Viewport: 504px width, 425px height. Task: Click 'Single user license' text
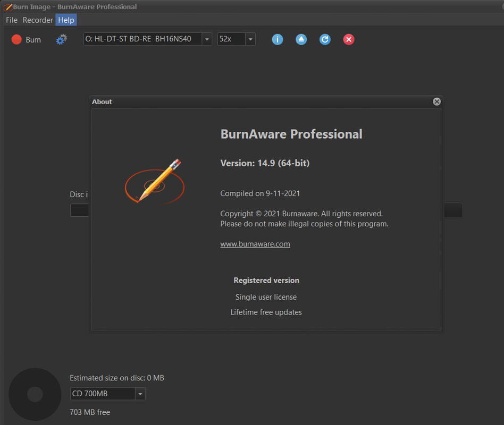coord(266,297)
